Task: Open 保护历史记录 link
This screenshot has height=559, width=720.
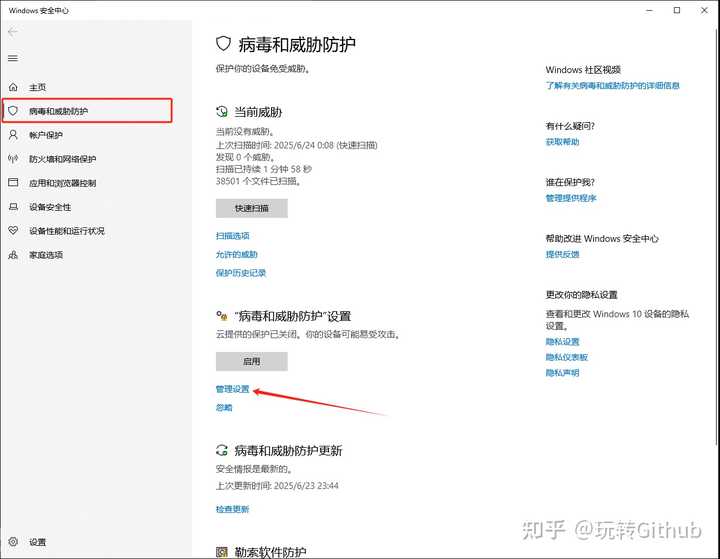Action: pyautogui.click(x=241, y=273)
